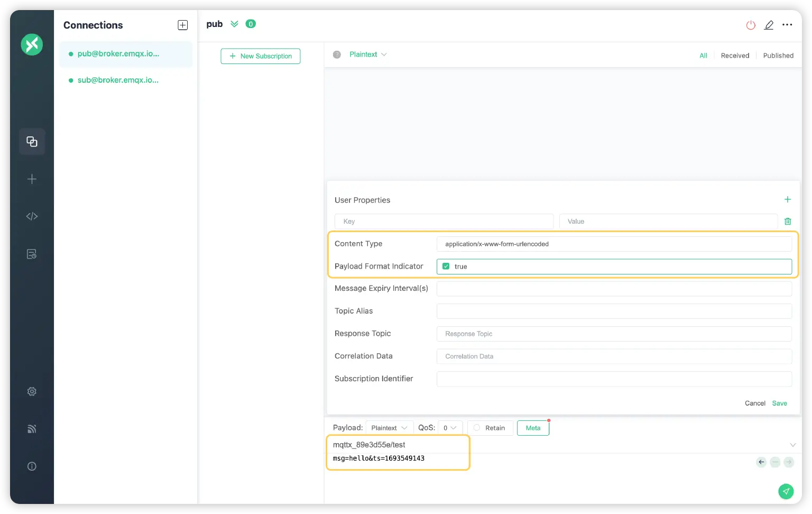
Task: Save the meta properties
Action: coord(779,403)
